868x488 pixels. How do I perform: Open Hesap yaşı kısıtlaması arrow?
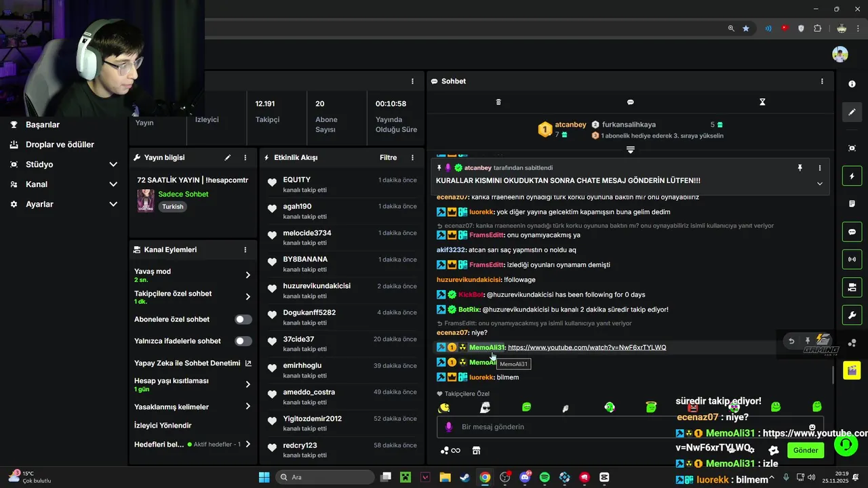(248, 384)
